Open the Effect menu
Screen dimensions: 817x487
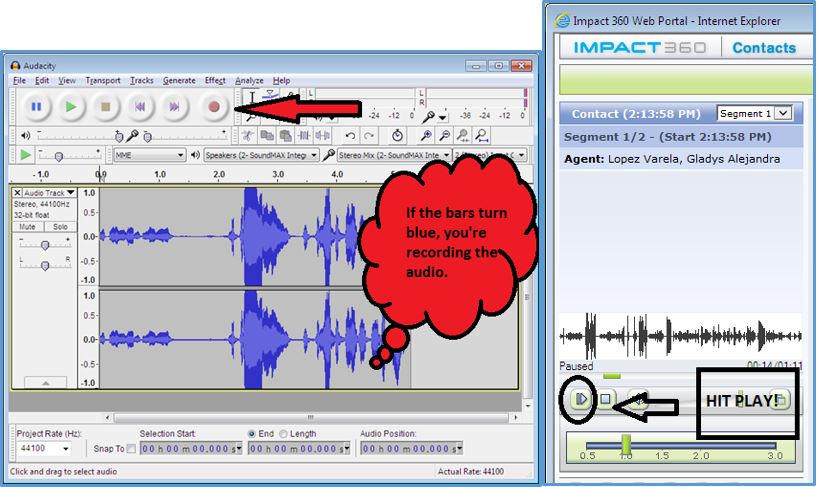tap(215, 81)
